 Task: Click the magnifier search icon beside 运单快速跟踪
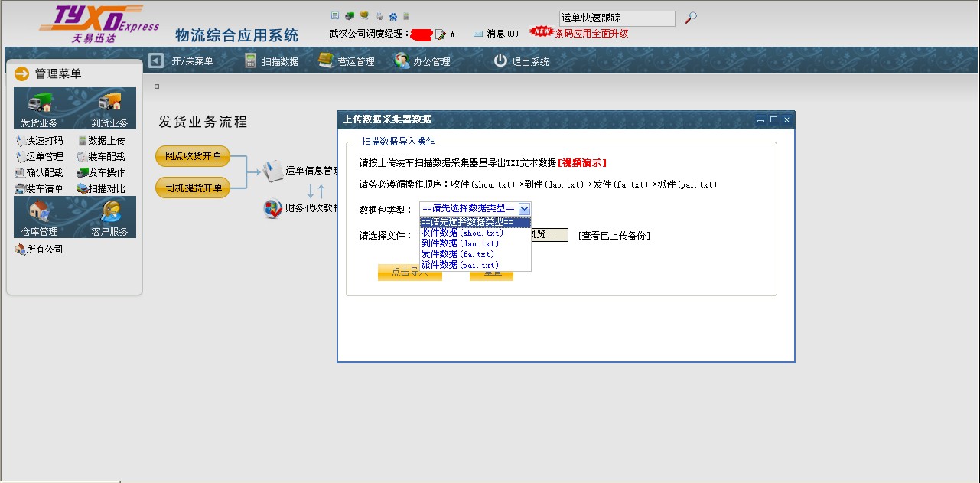[x=690, y=17]
